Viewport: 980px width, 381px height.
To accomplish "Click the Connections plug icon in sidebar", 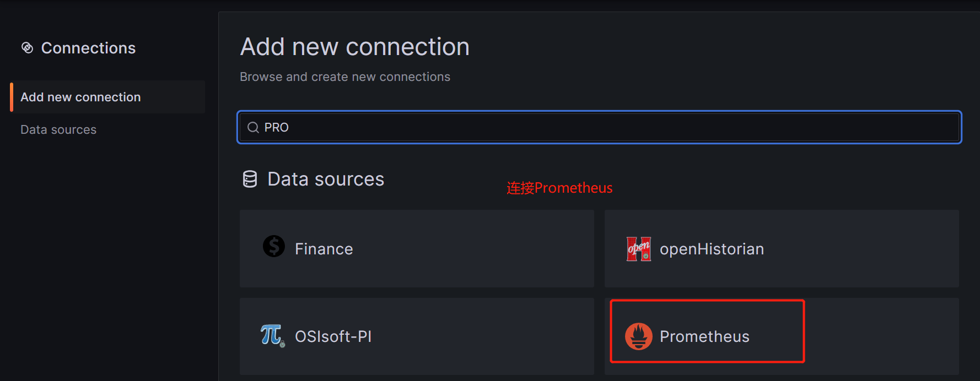I will click(x=27, y=48).
